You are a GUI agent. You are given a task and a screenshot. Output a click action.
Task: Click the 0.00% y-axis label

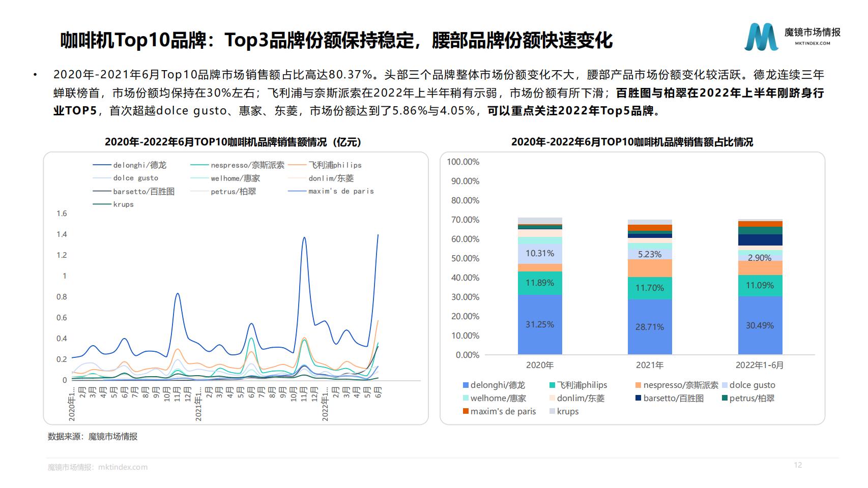[467, 355]
